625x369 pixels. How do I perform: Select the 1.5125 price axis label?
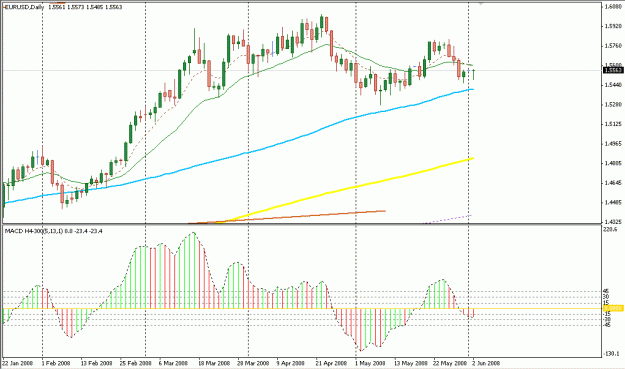pos(613,124)
